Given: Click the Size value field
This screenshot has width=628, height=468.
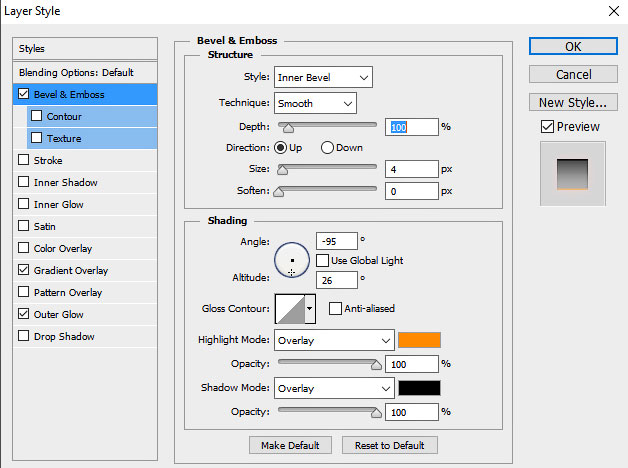Looking at the screenshot, I should pyautogui.click(x=412, y=169).
